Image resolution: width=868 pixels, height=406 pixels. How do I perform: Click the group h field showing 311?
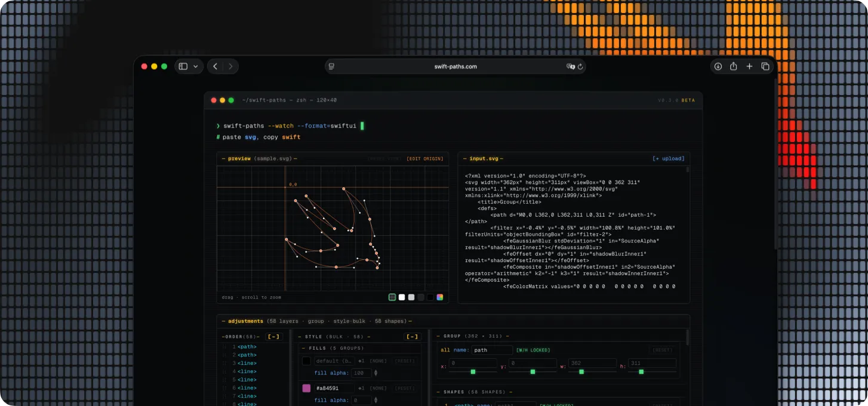(652, 363)
